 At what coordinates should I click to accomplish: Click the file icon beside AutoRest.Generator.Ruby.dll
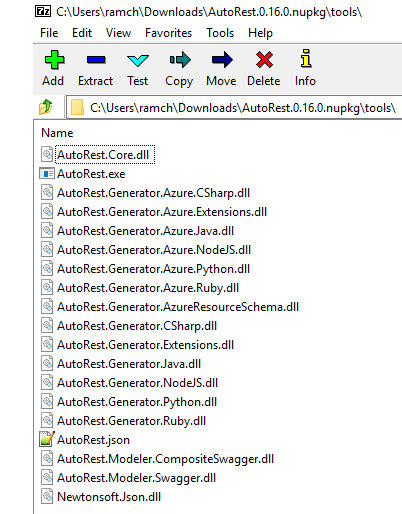(47, 420)
